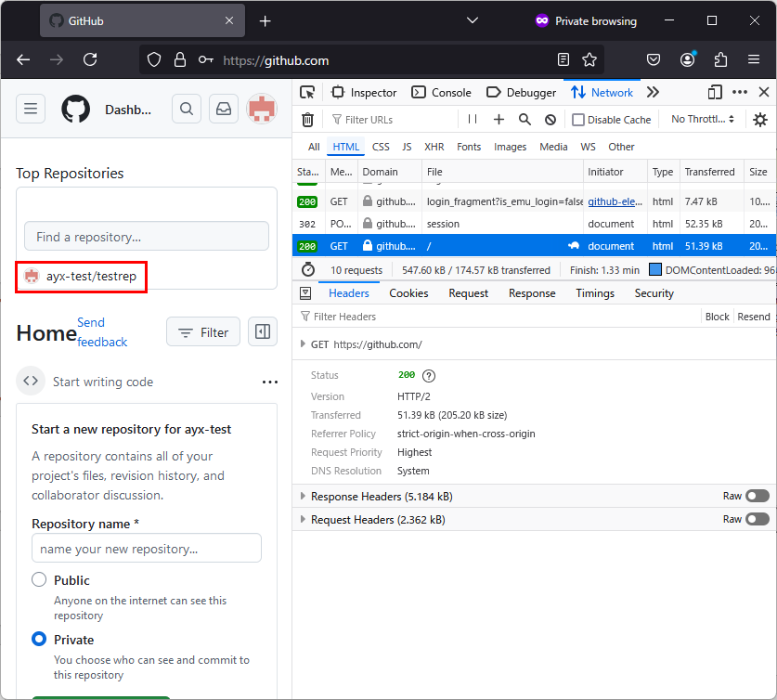The height and width of the screenshot is (700, 777).
Task: Switch to the Console tab
Action: click(442, 93)
